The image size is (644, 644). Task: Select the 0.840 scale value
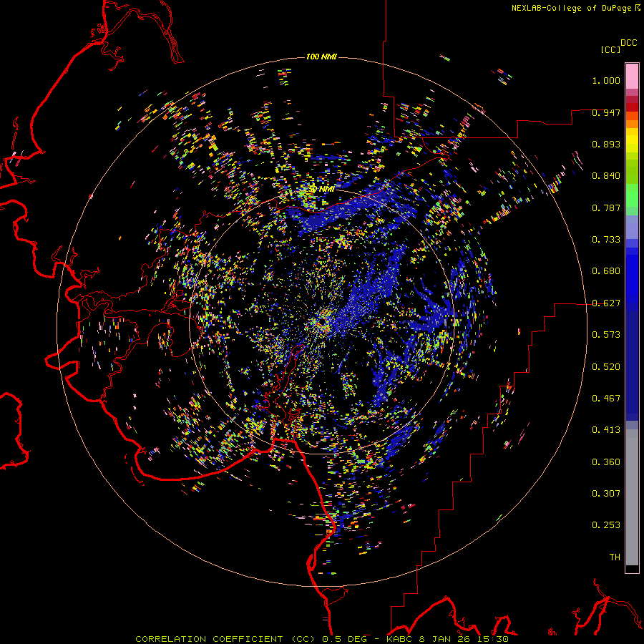click(606, 176)
